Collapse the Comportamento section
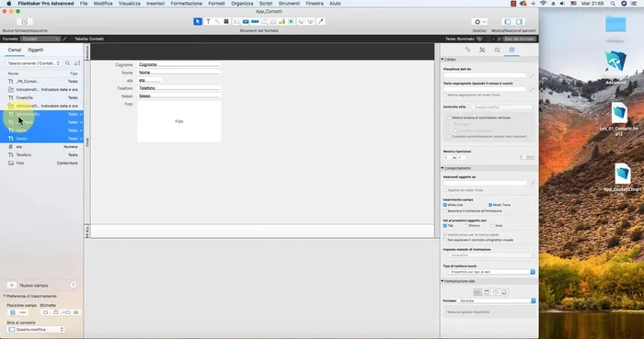This screenshot has width=644, height=339. [443, 168]
